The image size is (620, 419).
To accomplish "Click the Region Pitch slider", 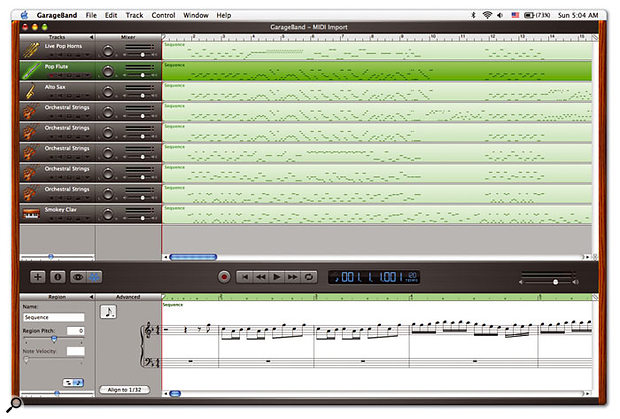I will click(54, 339).
